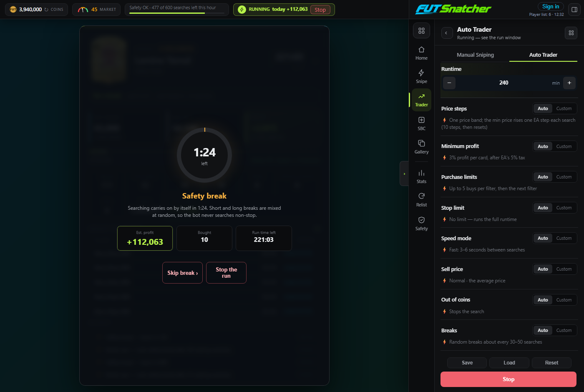Open the Gallery section

[x=421, y=147]
